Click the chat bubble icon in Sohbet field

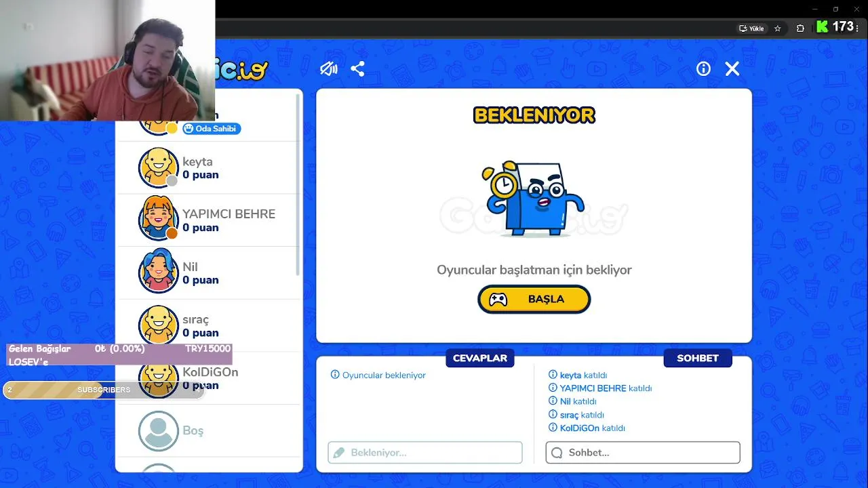coord(557,453)
